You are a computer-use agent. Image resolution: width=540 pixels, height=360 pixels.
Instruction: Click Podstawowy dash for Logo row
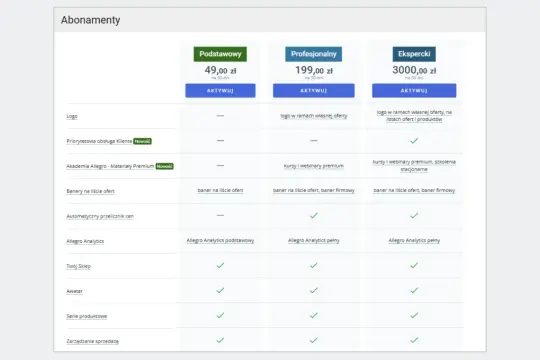(x=220, y=116)
